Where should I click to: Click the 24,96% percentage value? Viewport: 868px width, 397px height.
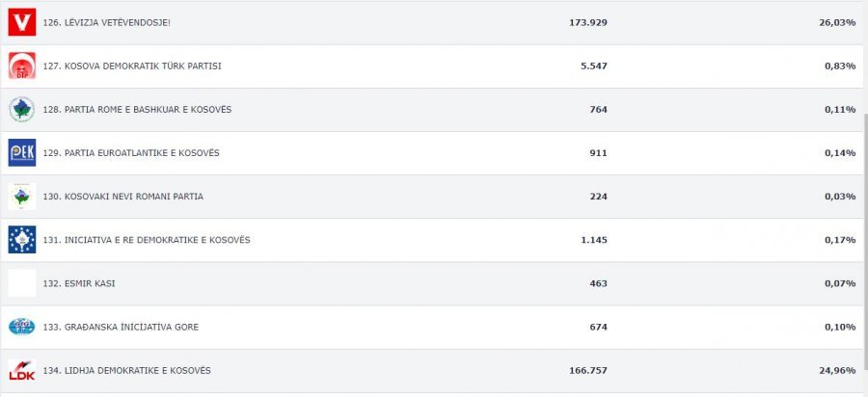[x=837, y=370]
